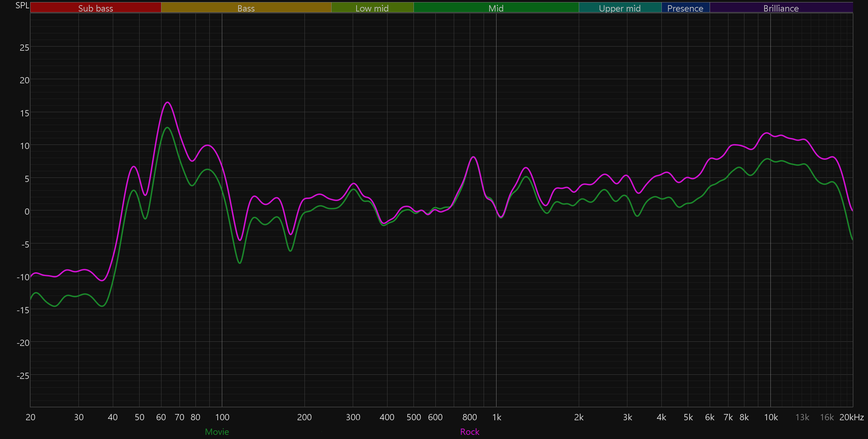Viewport: 868px width, 439px height.
Task: Click the Rock curve peak near 63 Hz
Action: pyautogui.click(x=168, y=102)
